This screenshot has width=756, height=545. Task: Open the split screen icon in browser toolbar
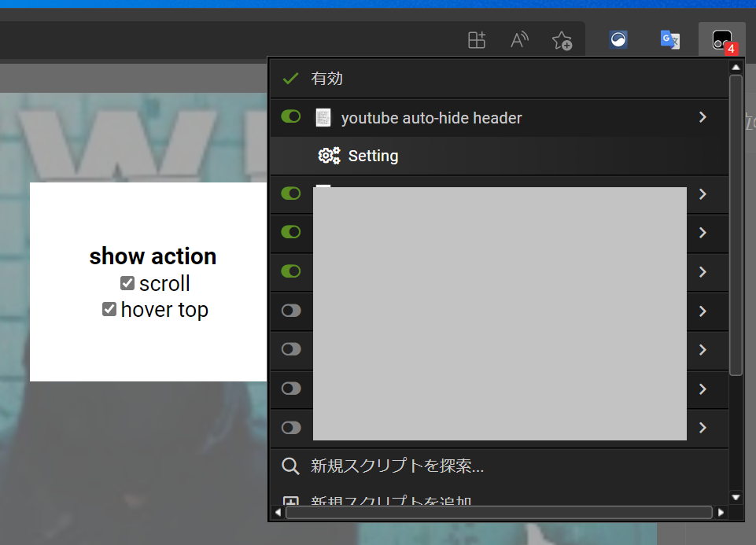[476, 39]
